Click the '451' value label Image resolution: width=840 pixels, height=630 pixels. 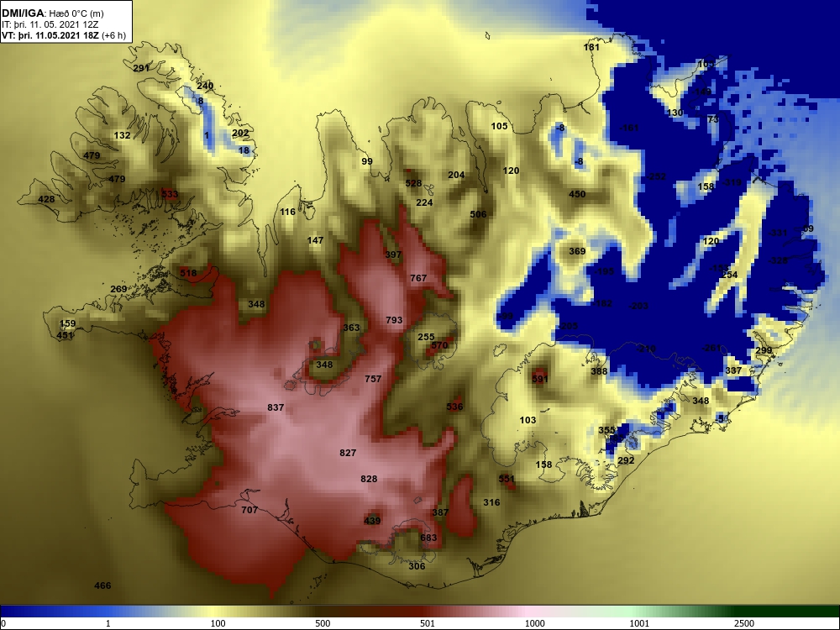point(65,336)
